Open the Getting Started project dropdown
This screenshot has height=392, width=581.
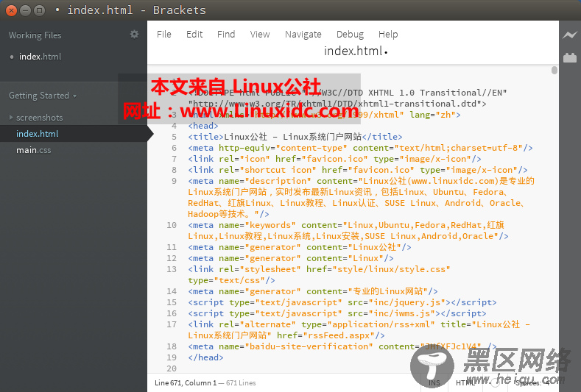[43, 96]
